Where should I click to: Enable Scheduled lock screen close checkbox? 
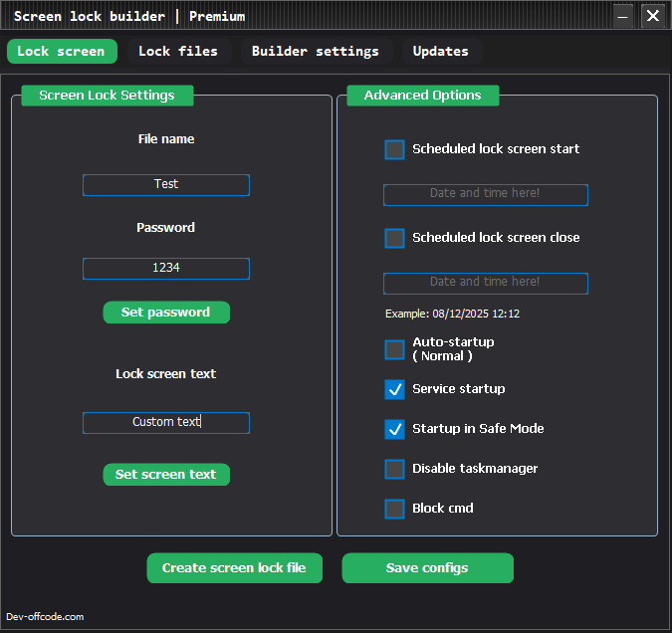394,238
